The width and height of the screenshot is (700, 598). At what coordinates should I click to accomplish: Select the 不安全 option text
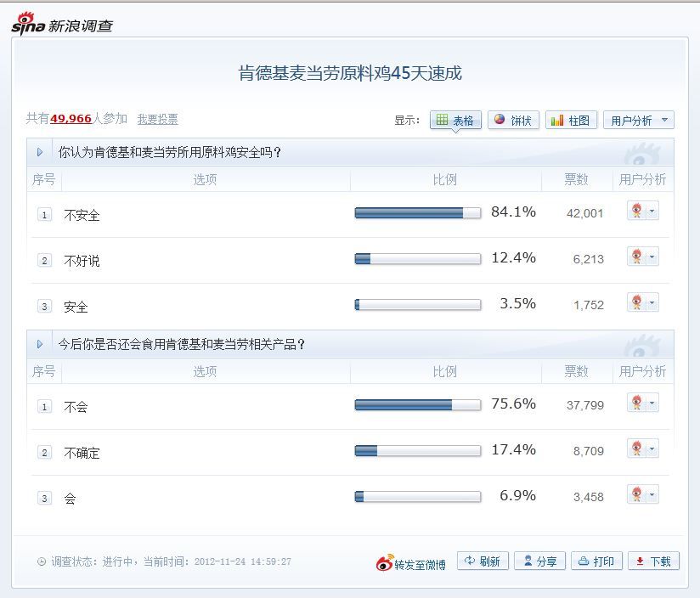(82, 215)
